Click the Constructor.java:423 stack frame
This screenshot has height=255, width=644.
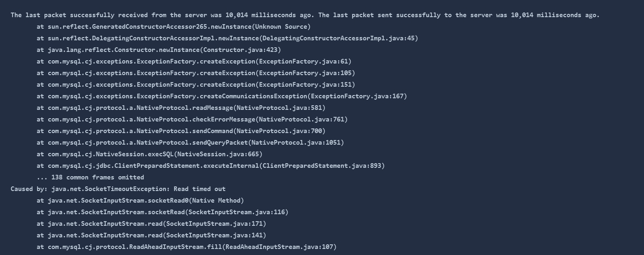(x=159, y=50)
